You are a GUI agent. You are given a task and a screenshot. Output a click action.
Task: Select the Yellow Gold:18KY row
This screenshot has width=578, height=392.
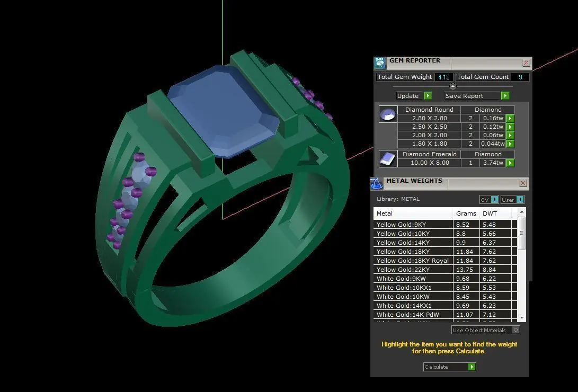(446, 252)
